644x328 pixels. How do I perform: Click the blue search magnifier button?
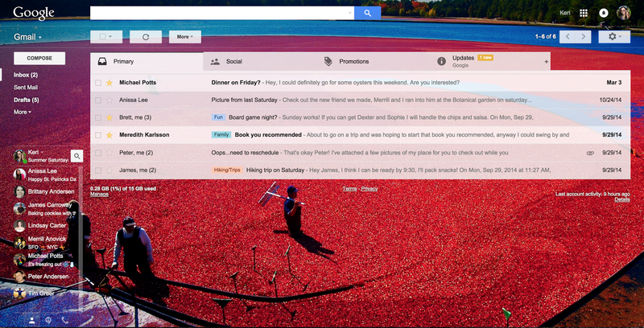click(367, 13)
